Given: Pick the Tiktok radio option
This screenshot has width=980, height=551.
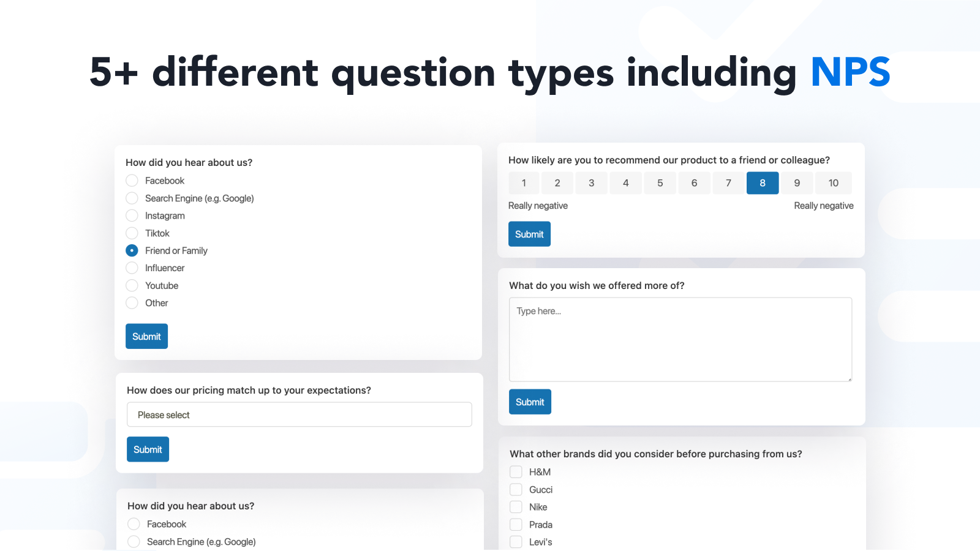Looking at the screenshot, I should tap(132, 233).
